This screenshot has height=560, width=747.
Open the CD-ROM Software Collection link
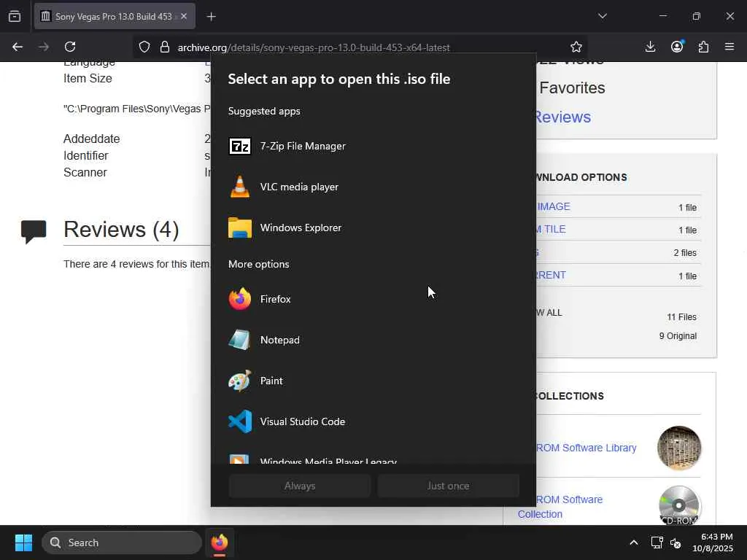click(560, 507)
